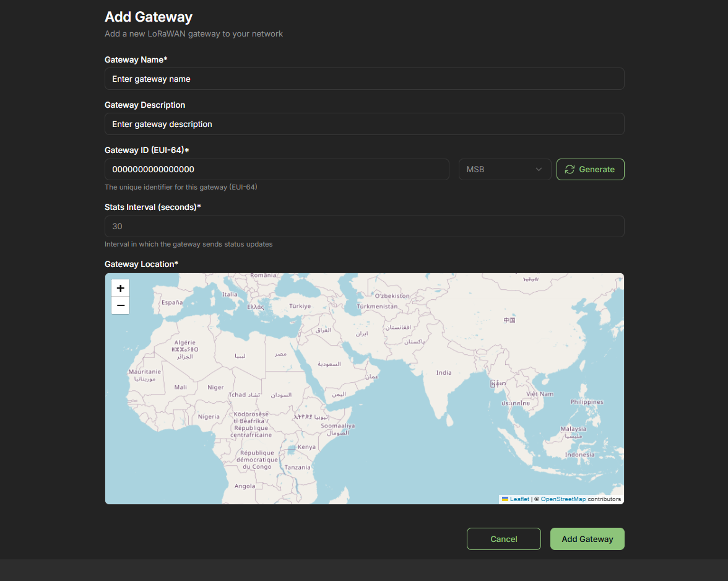Place a gateway marker near Kenya on the map
This screenshot has width=728, height=581.
click(307, 447)
